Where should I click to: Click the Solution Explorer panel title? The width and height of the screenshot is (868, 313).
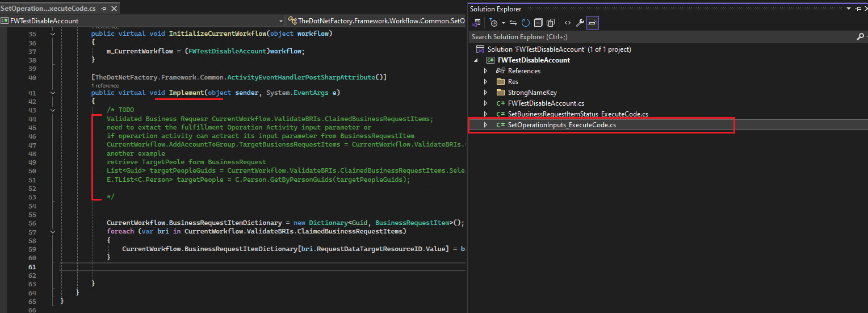pyautogui.click(x=495, y=9)
